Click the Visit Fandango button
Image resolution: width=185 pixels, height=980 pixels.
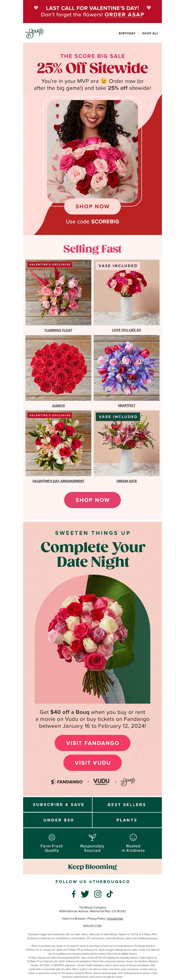tap(92, 742)
